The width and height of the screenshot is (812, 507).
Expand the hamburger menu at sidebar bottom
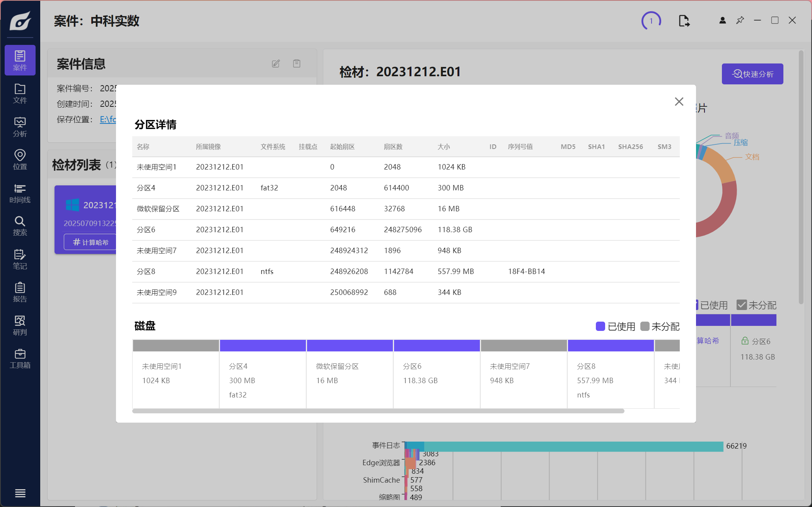(20, 493)
